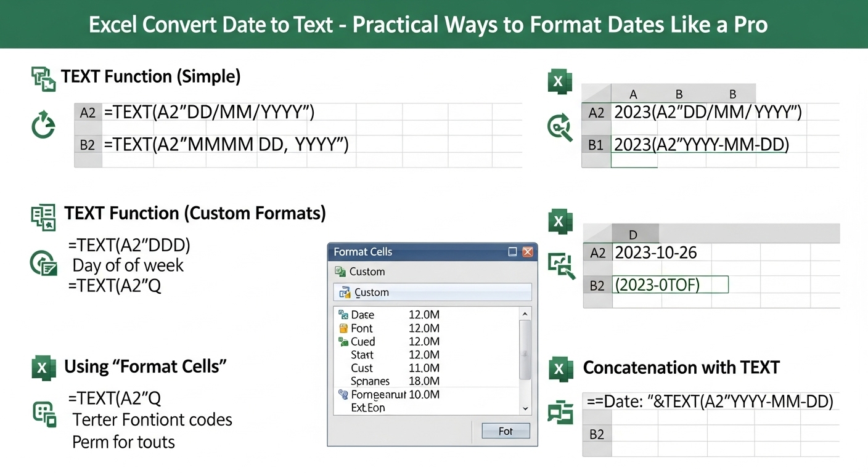Click the Custom icon in the dialog header
868x473 pixels.
pyautogui.click(x=341, y=272)
